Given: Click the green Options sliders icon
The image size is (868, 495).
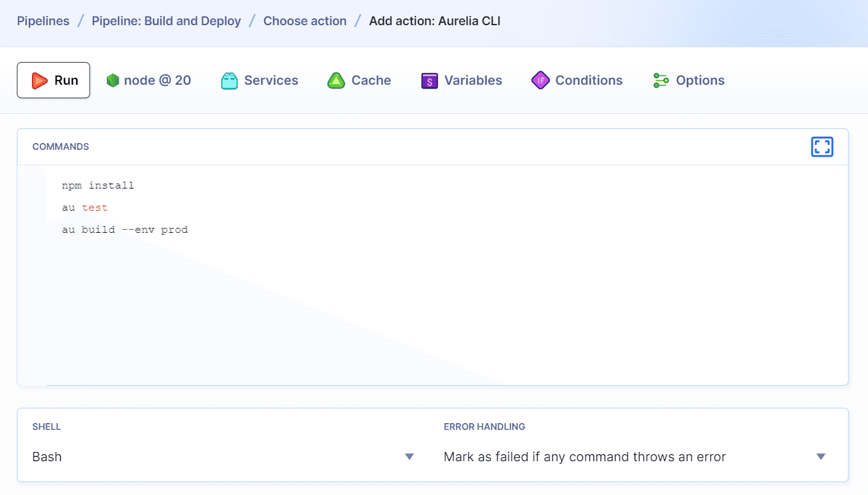Looking at the screenshot, I should point(661,80).
